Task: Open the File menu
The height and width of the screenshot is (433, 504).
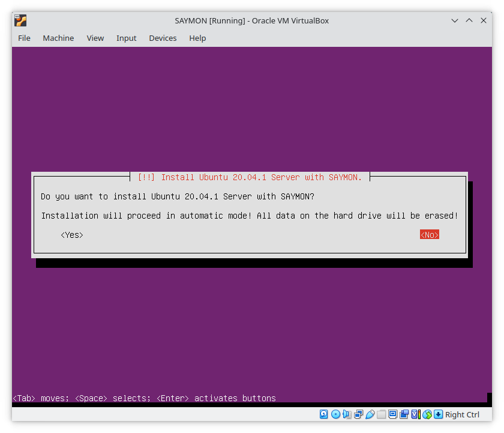Action: click(24, 38)
